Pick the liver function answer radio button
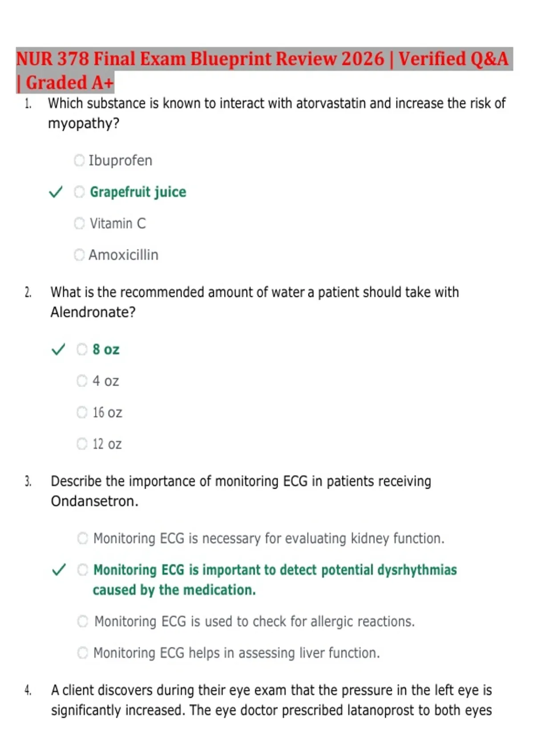This screenshot has height=756, width=534. click(83, 653)
